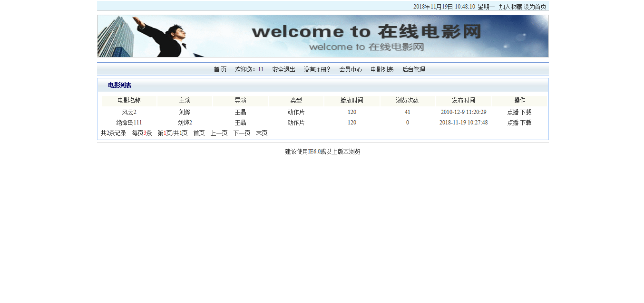Image resolution: width=644 pixels, height=303 pixels.
Task: Click the 浏览次数 column header
Action: click(x=408, y=101)
